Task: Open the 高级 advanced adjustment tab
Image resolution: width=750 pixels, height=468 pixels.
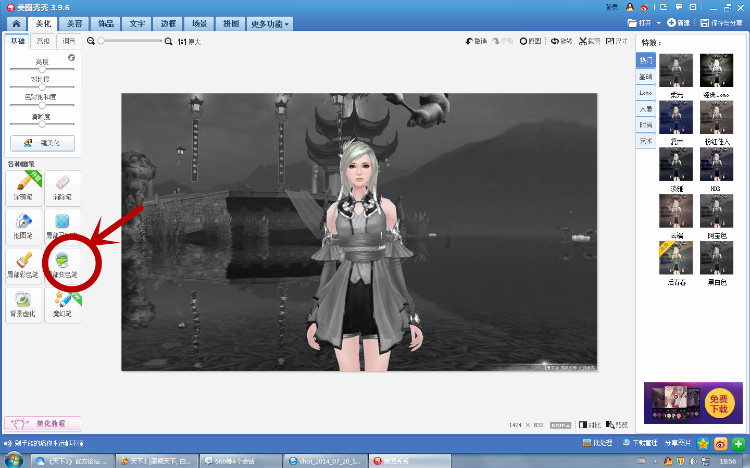Action: pyautogui.click(x=43, y=41)
